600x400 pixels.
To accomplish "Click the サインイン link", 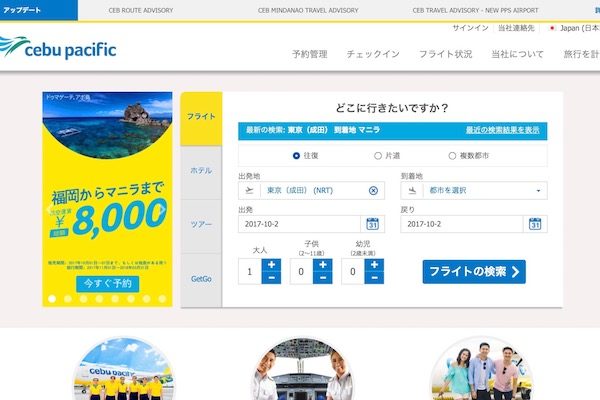I will [x=470, y=28].
